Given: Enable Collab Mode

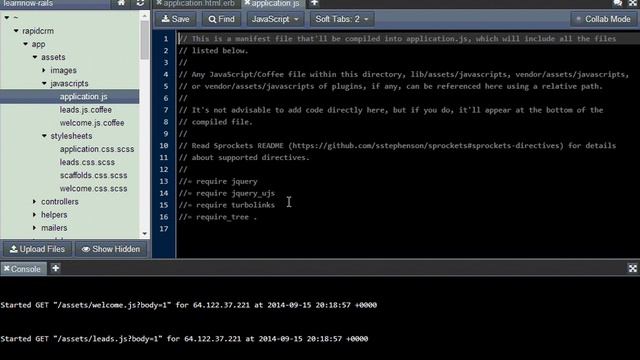Looking at the screenshot, I should 603,19.
